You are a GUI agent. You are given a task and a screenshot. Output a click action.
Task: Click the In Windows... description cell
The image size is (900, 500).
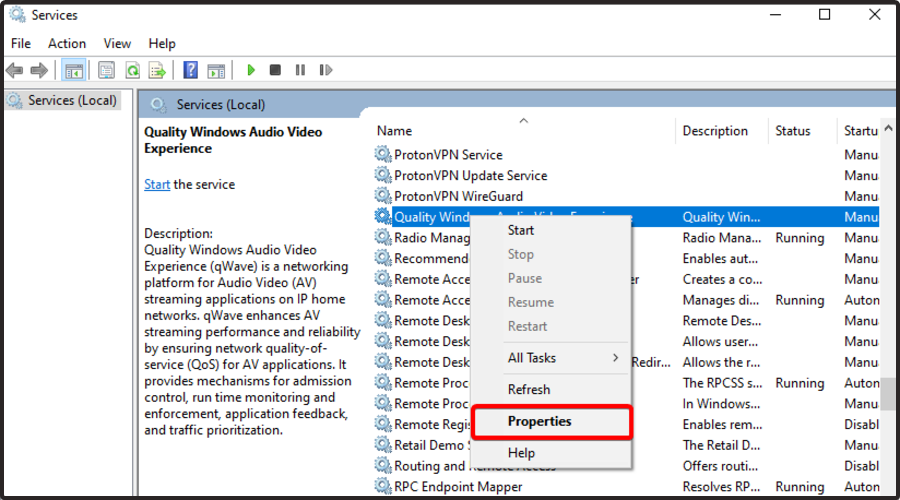tap(721, 403)
